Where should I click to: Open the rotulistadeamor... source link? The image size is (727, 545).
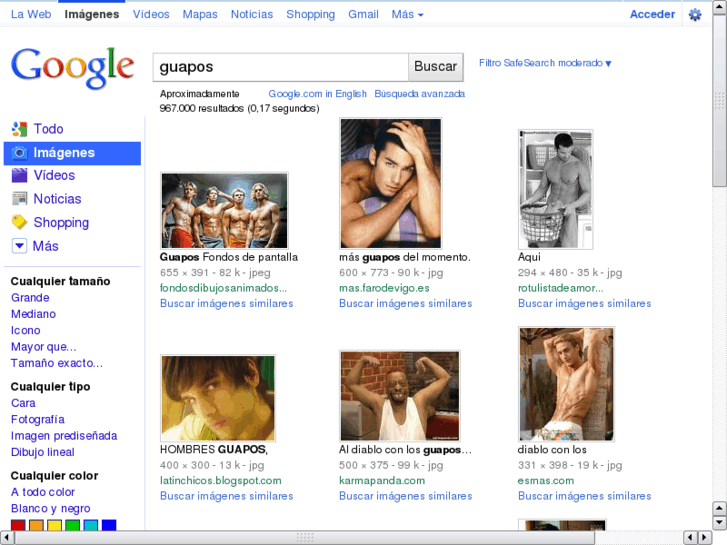[561, 288]
